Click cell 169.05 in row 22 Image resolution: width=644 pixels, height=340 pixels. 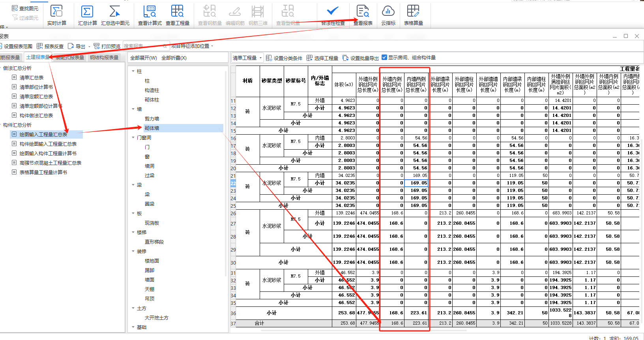(417, 183)
